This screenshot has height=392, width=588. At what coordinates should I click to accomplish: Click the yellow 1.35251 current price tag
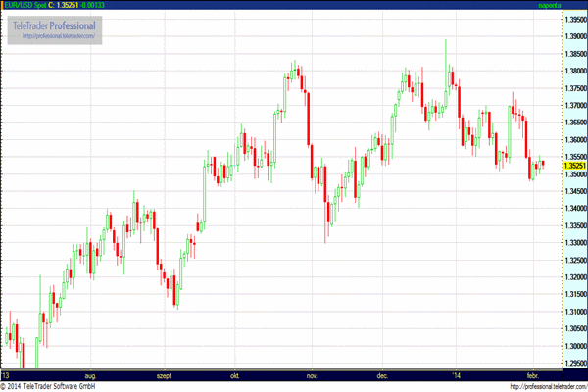coord(575,166)
